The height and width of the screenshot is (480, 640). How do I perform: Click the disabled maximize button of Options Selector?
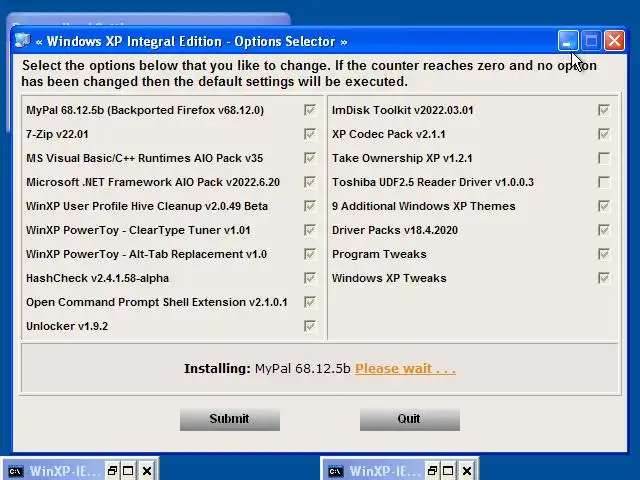591,41
